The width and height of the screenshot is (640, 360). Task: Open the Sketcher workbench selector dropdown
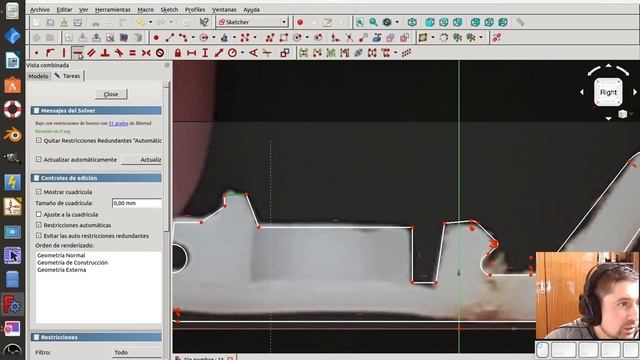coord(253,22)
